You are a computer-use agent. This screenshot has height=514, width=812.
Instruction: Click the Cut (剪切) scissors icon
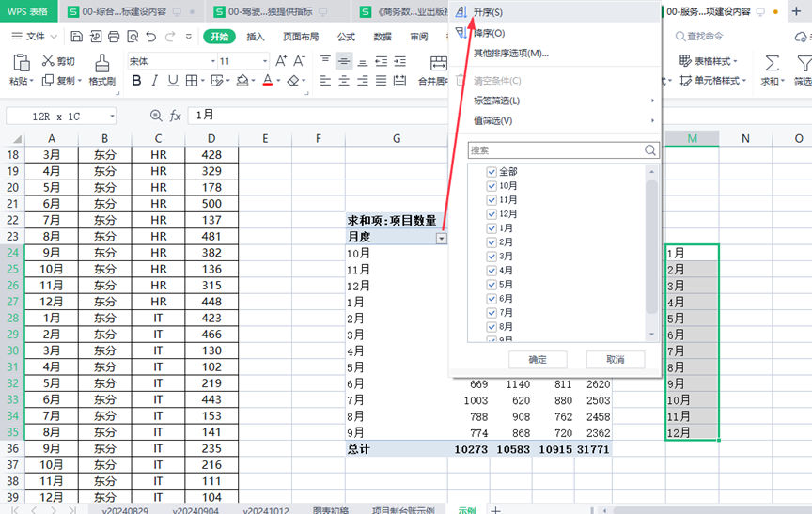48,60
